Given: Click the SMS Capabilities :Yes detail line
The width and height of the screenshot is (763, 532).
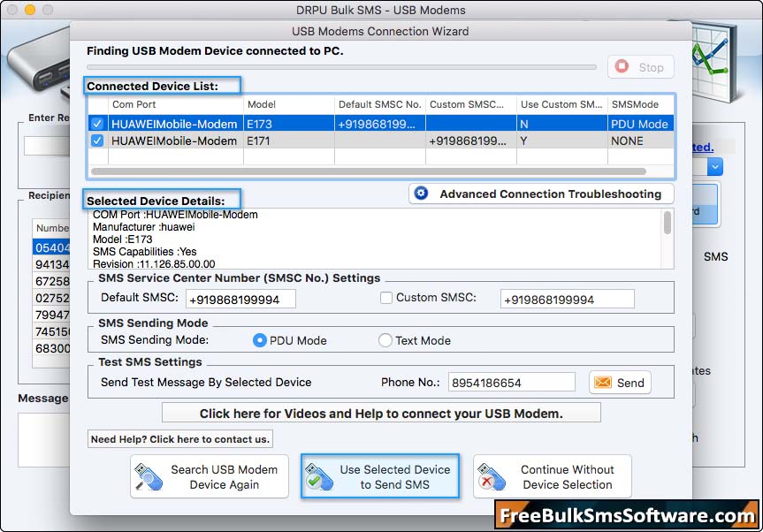Looking at the screenshot, I should coord(144,252).
